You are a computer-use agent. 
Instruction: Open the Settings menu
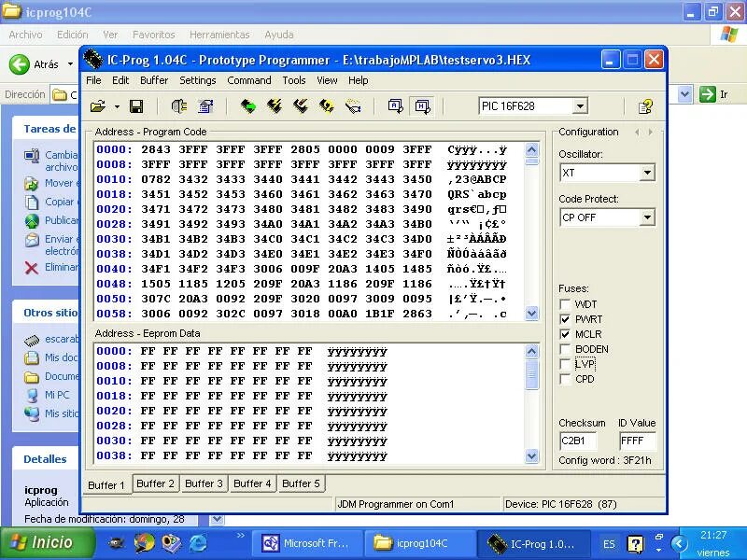pyautogui.click(x=198, y=80)
